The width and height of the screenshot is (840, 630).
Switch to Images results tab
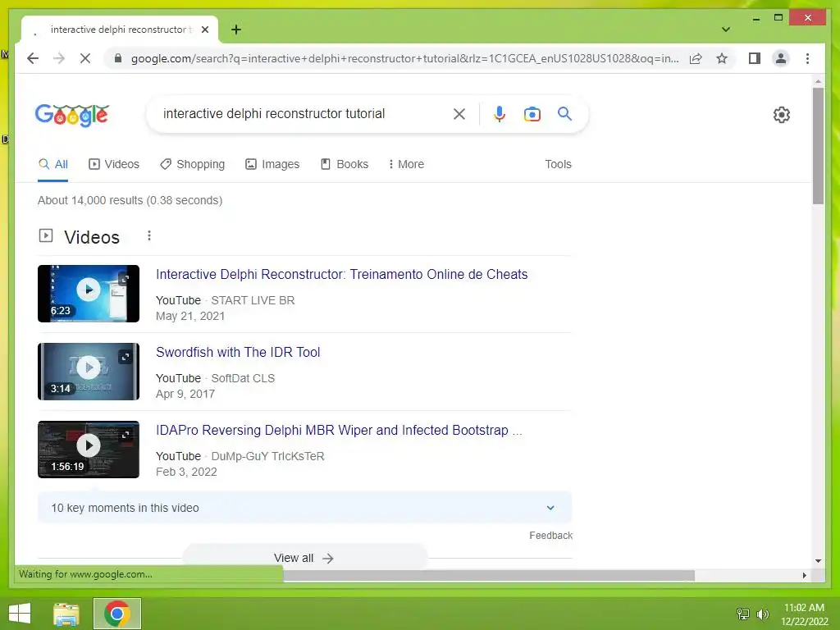(x=272, y=164)
